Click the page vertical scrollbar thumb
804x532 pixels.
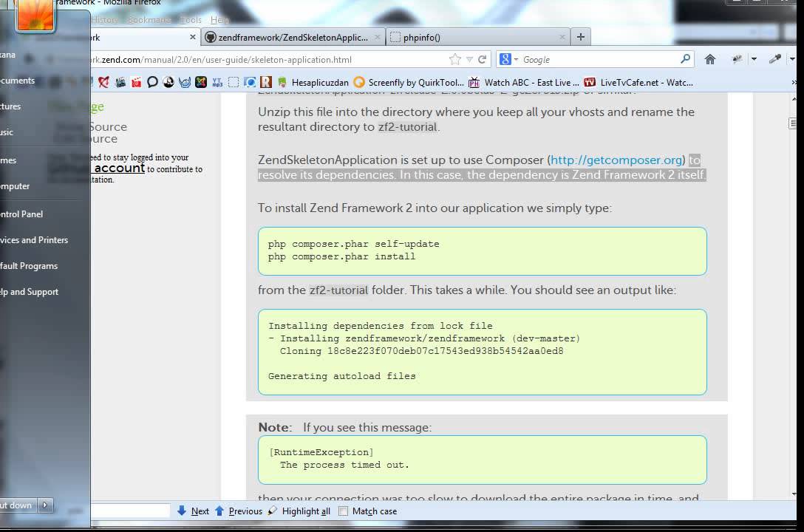coord(793,123)
